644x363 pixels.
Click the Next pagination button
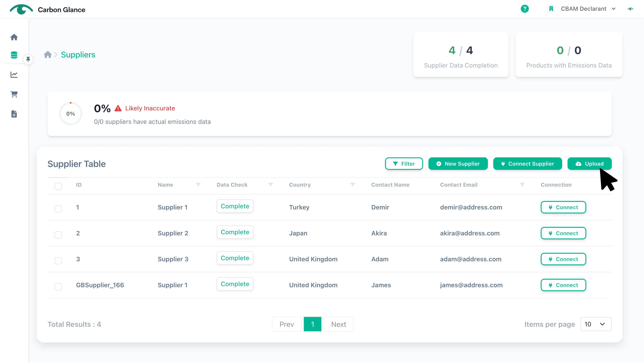coord(339,324)
